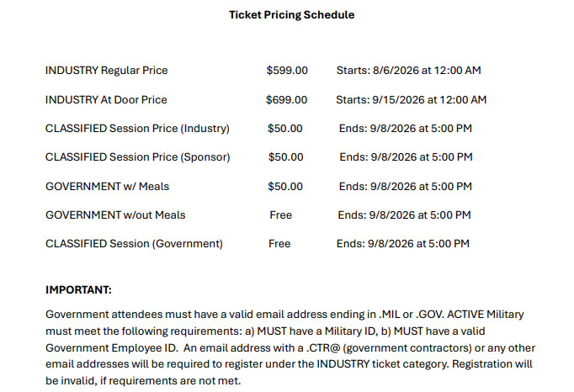Click end date for Classified Session Government

coord(402,244)
